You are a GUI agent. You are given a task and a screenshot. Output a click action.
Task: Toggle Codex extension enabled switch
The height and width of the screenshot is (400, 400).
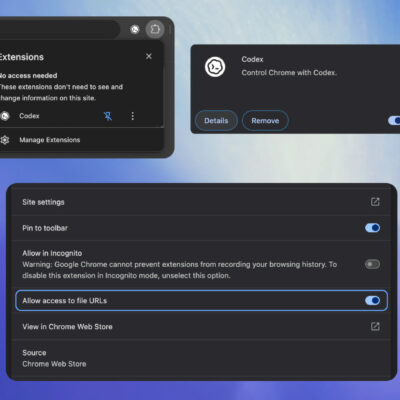(394, 120)
